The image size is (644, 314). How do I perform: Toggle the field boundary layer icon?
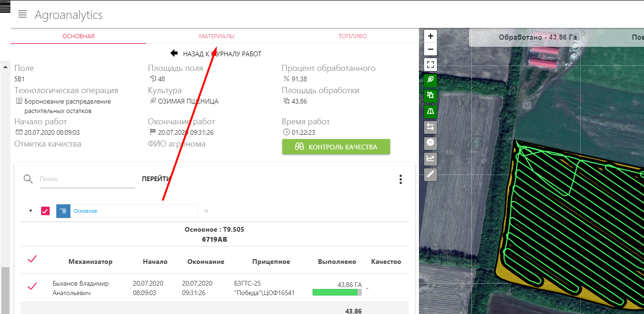[x=430, y=96]
